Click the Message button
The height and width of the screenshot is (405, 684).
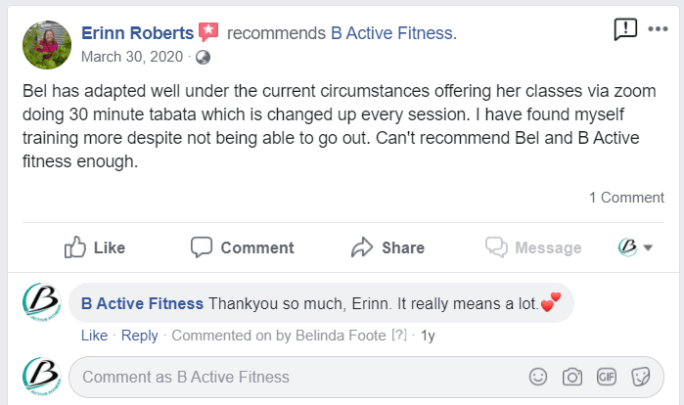pyautogui.click(x=533, y=247)
